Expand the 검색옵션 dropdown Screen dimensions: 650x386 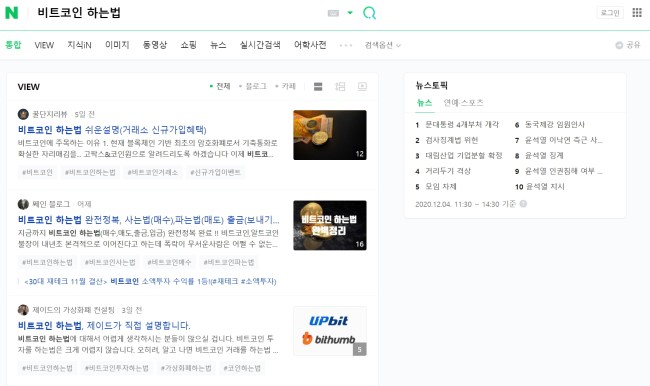point(383,45)
